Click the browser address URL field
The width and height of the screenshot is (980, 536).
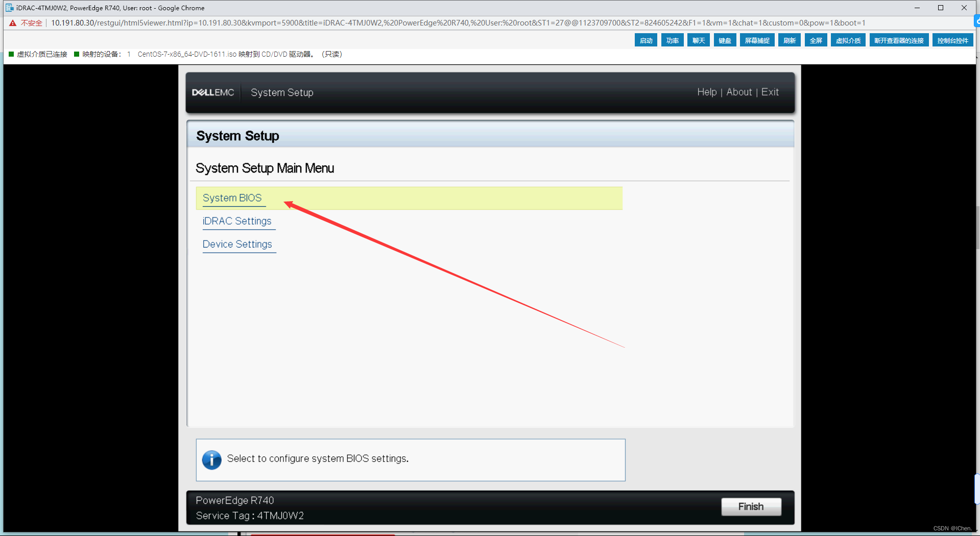pos(458,23)
